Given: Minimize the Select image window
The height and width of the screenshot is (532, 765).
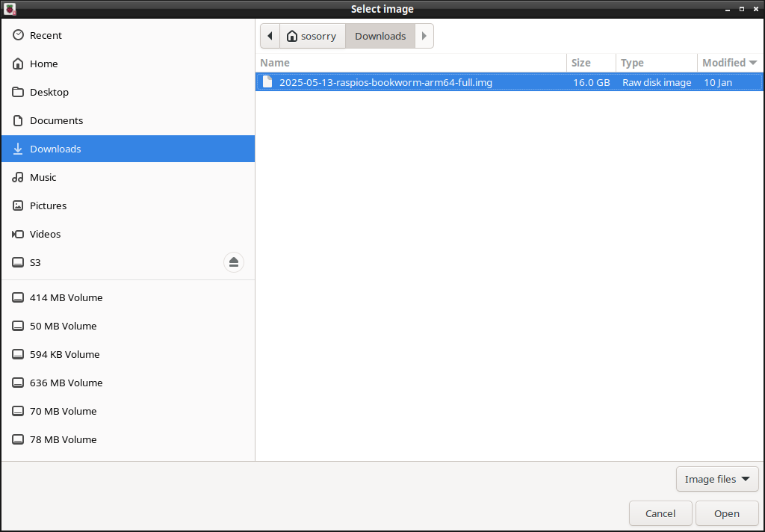Looking at the screenshot, I should pyautogui.click(x=727, y=9).
